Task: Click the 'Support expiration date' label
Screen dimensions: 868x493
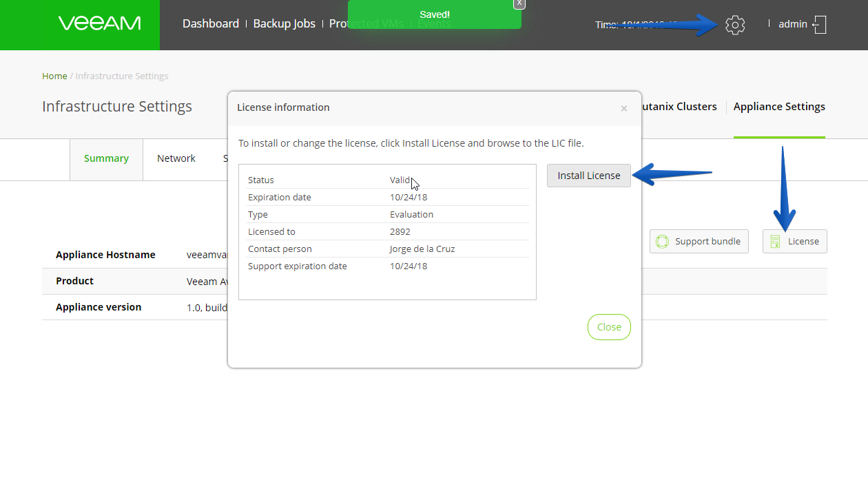Action: 298,266
